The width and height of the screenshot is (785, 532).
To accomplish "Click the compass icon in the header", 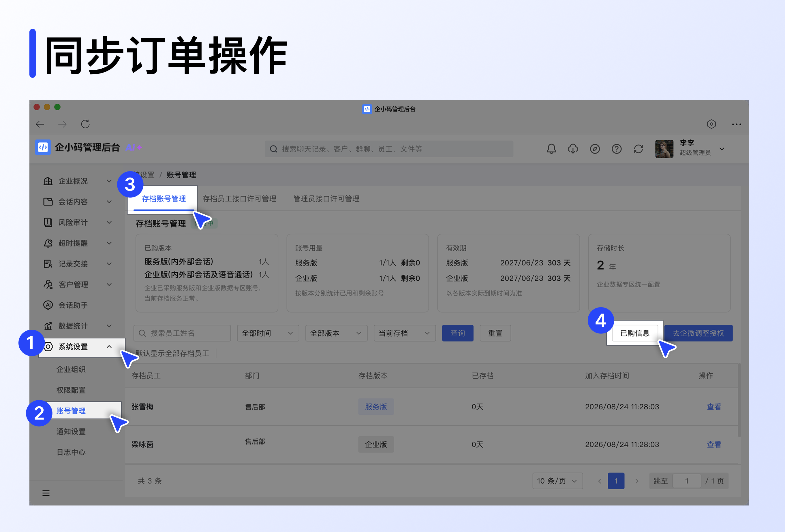I will pos(595,149).
